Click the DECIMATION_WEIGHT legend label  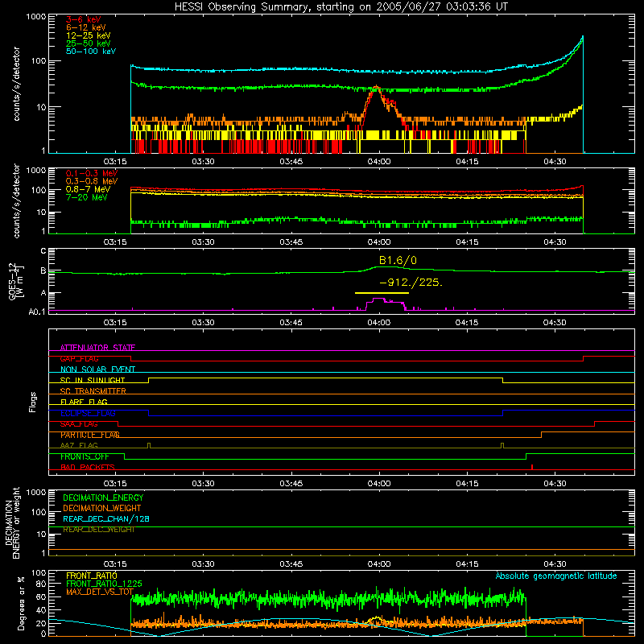(102, 508)
